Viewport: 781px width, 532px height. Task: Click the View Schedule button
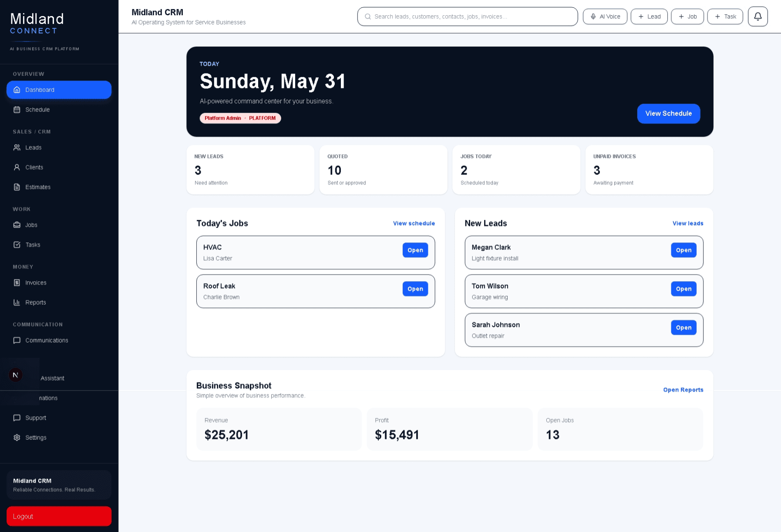668,114
